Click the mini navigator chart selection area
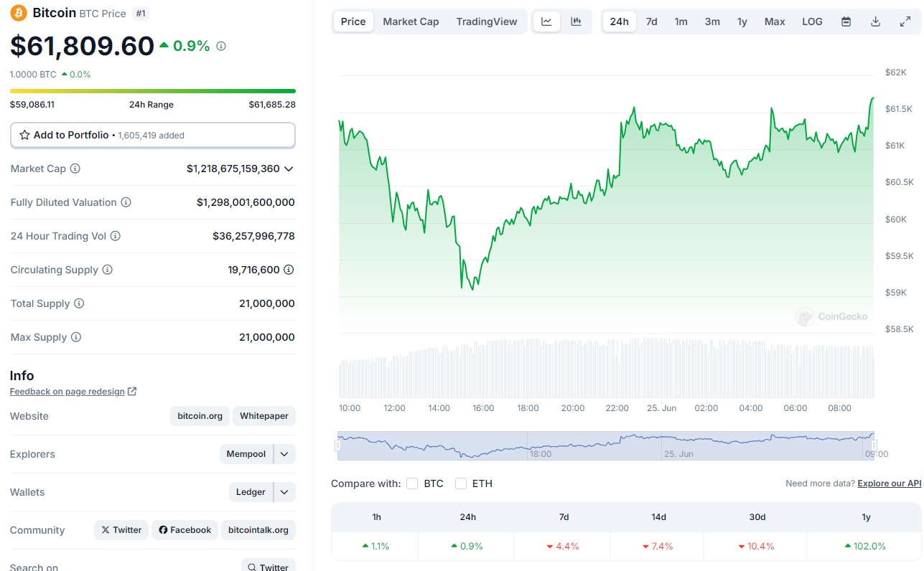 (606, 445)
